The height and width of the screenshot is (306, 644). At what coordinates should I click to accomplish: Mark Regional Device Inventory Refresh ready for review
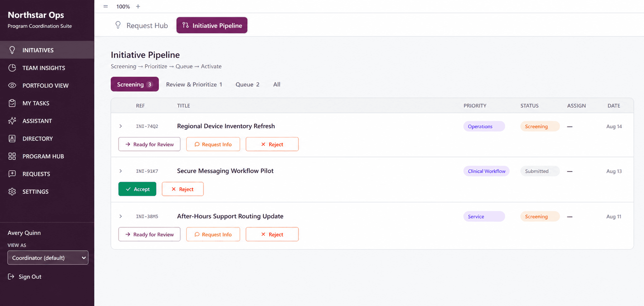[x=149, y=144]
